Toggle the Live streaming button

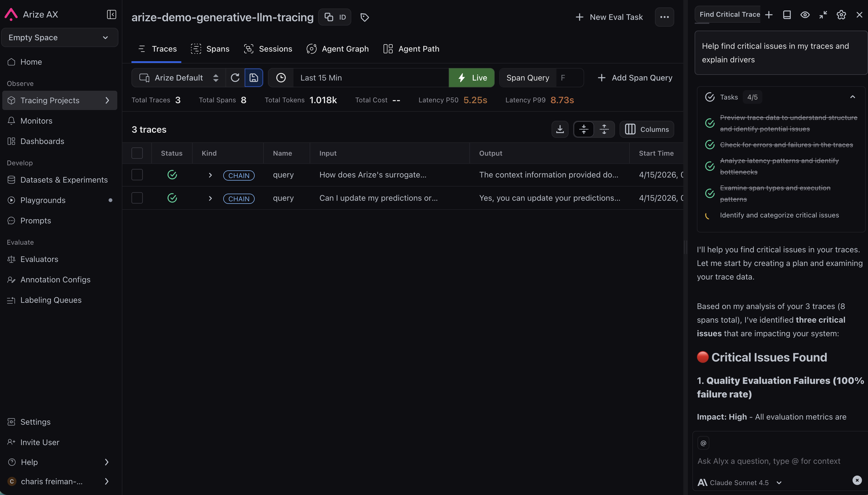pos(472,78)
